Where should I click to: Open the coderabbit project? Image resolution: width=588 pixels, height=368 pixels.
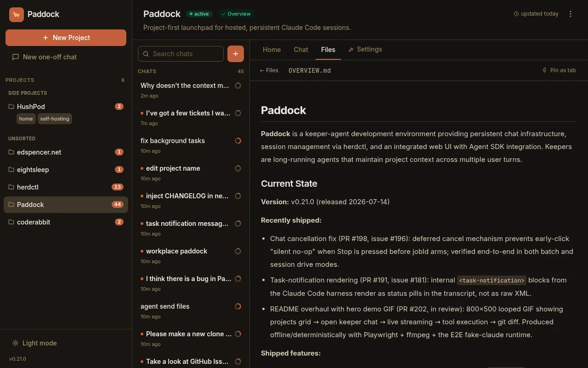click(x=66, y=222)
